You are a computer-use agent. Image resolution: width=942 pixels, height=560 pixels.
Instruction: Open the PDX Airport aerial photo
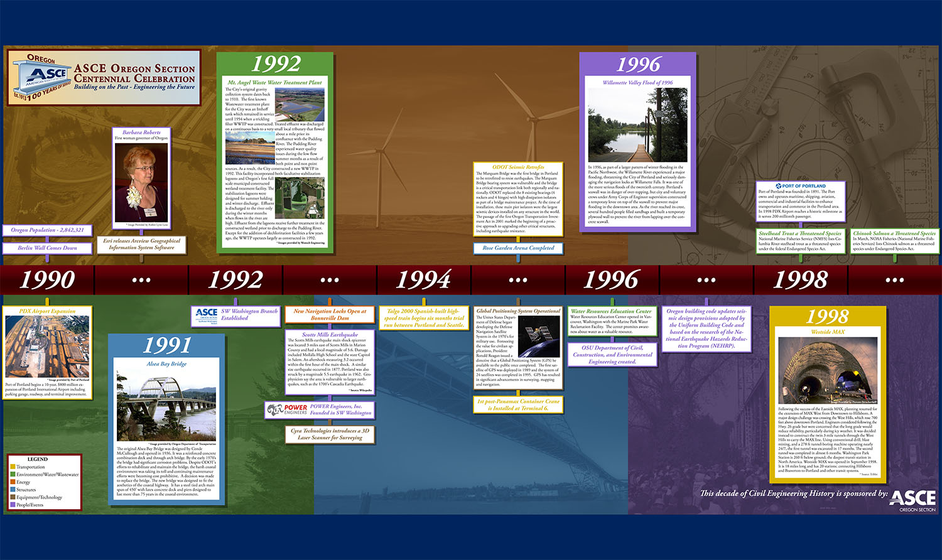(x=47, y=347)
